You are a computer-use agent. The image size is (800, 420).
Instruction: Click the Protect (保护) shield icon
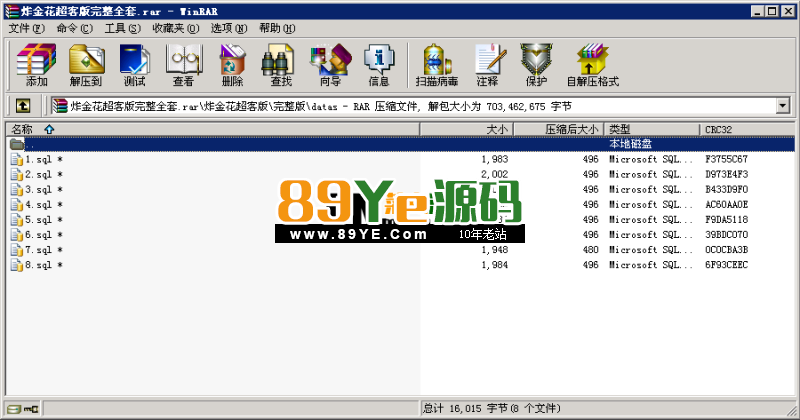(x=536, y=65)
